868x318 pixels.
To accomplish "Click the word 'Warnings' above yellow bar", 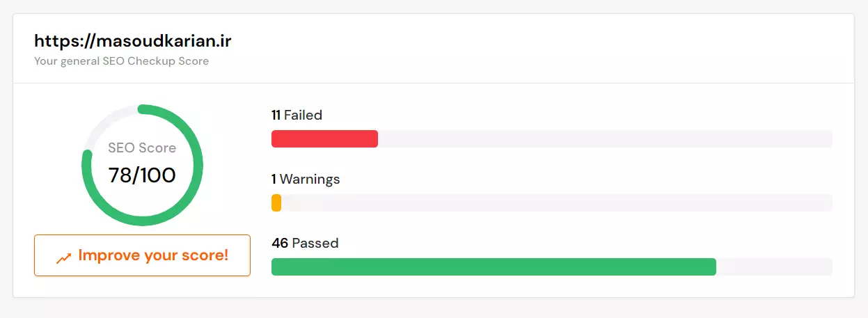I will click(310, 180).
